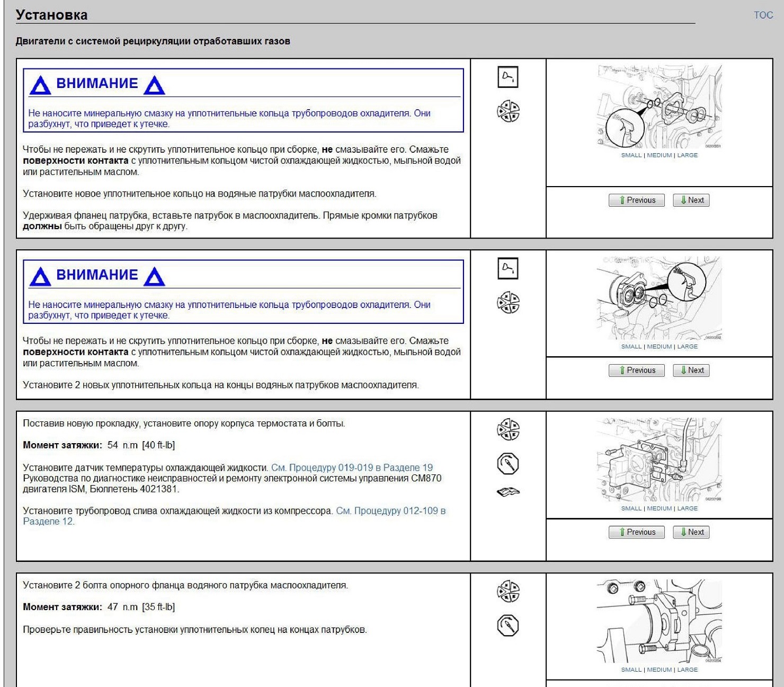The image size is (784, 687).
Task: Click Next button under second illustration
Action: tap(691, 371)
